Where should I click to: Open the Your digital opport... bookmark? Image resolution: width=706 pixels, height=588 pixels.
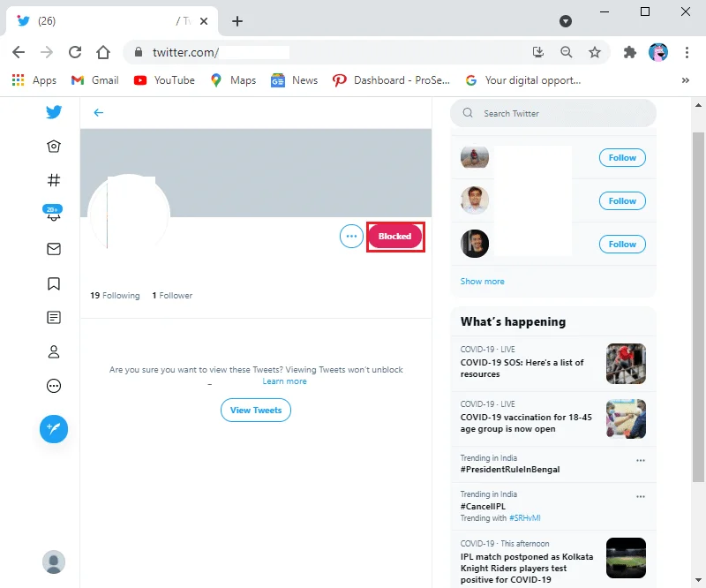point(523,80)
